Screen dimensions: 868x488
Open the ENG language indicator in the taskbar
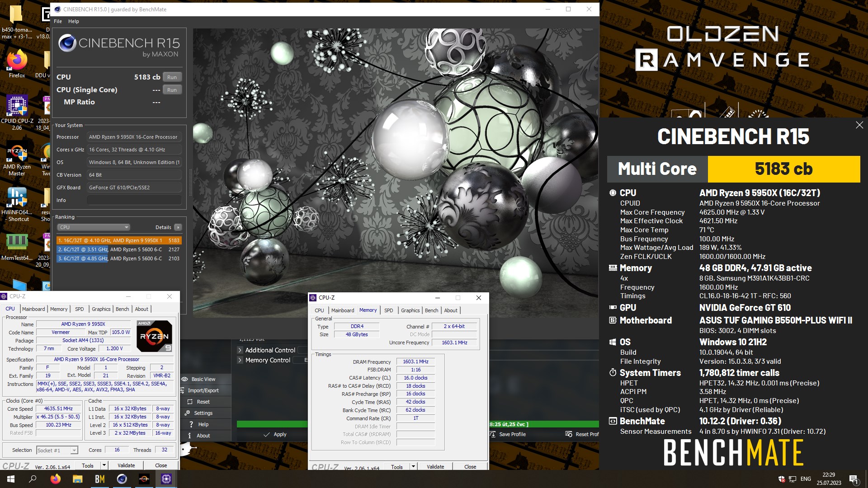[x=806, y=479]
